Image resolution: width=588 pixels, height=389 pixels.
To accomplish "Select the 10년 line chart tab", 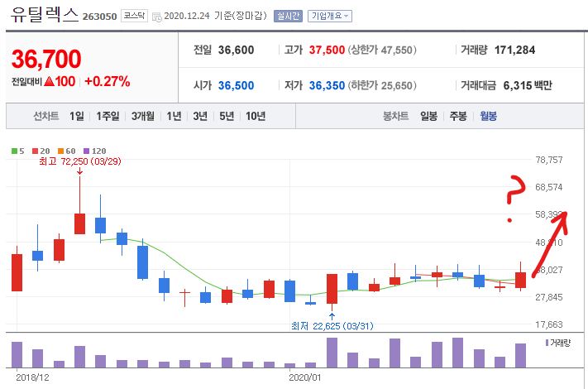I will 256,117.
